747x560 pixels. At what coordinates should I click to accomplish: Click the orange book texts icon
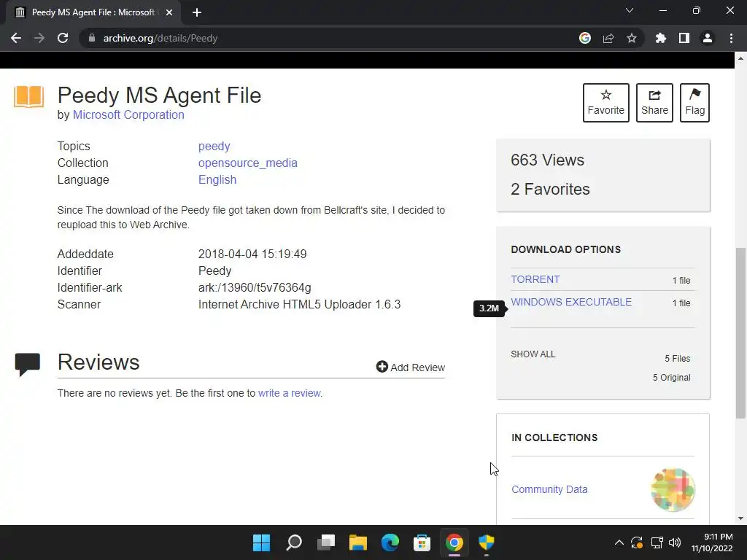coord(28,97)
